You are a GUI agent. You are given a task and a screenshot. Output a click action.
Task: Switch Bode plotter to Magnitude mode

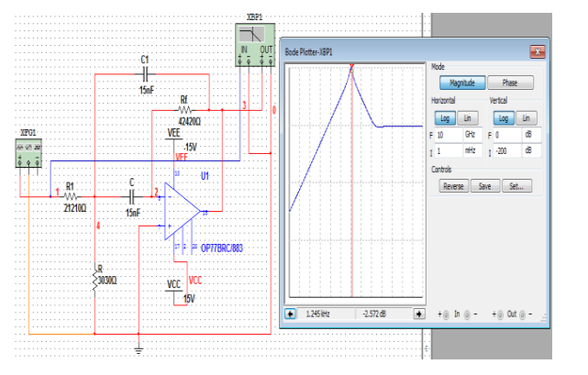pyautogui.click(x=462, y=83)
